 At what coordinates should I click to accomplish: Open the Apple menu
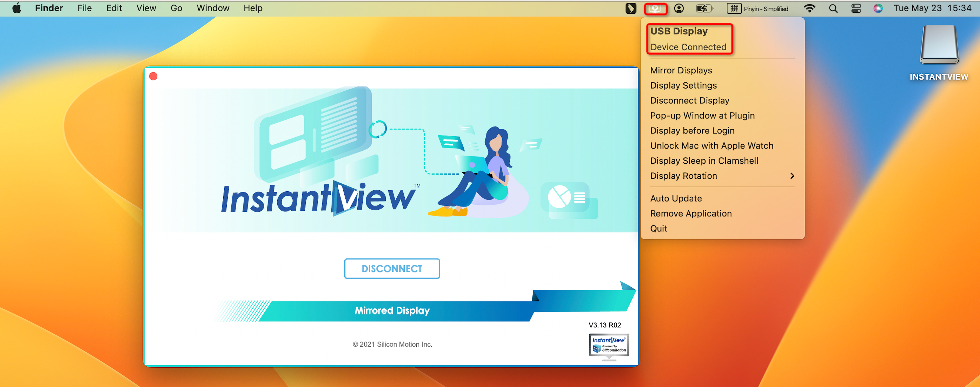[16, 8]
